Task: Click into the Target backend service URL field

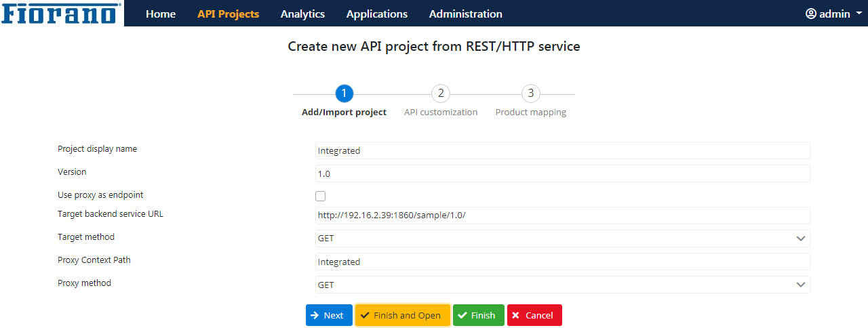Action: pyautogui.click(x=563, y=216)
